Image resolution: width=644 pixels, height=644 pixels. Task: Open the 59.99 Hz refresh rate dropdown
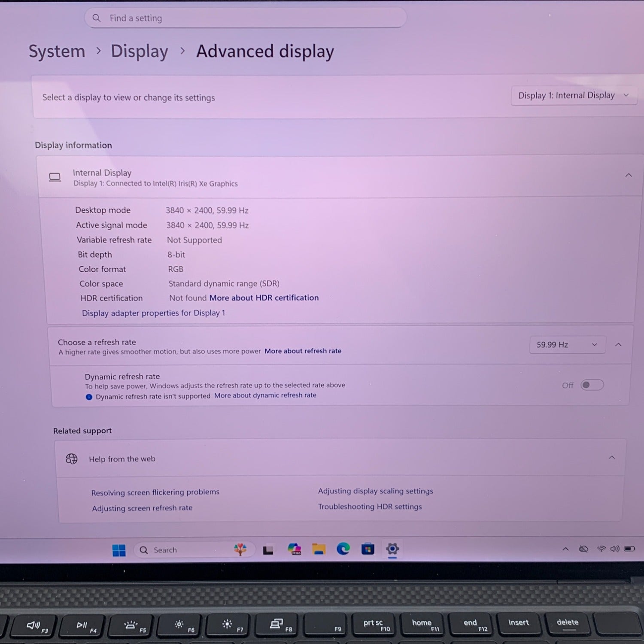[567, 345]
